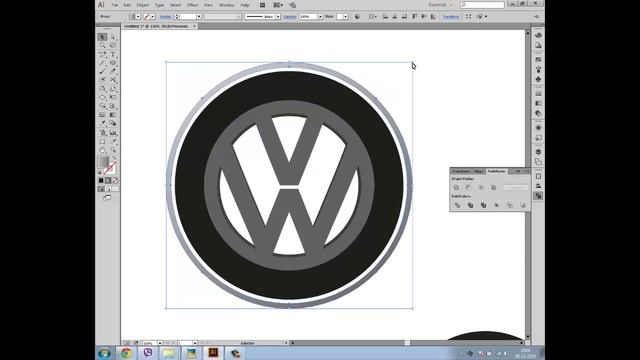Viewport: 640px width, 360px height.
Task: Open the graphic Style dropdown
Action: pyautogui.click(x=346, y=16)
